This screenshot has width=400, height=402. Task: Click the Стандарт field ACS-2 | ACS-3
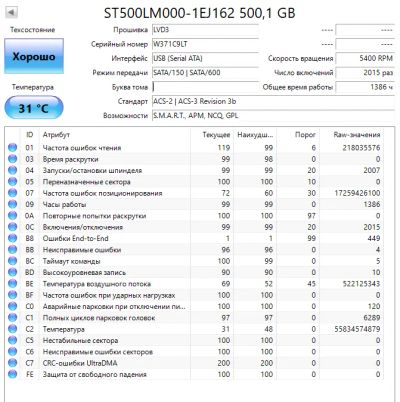[273, 102]
